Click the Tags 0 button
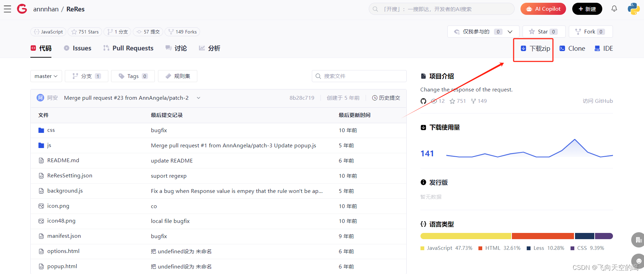The height and width of the screenshot is (274, 644). (x=133, y=76)
